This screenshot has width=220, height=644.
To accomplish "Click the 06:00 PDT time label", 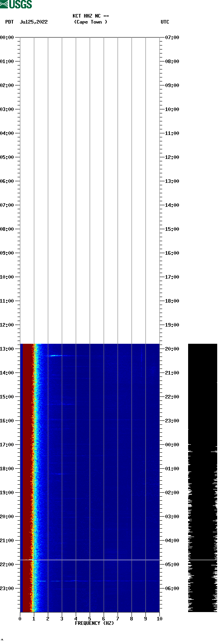I will click(7, 181).
